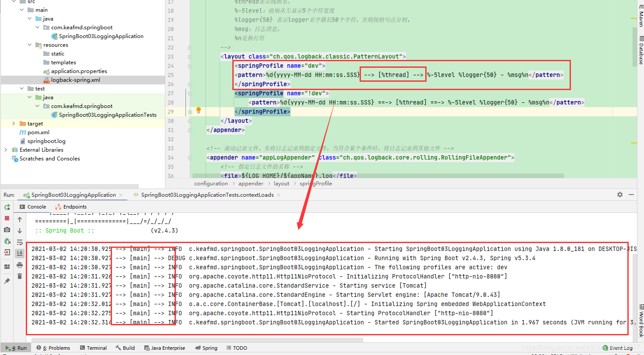
Task: Collapse the test folder
Action: 22,88
